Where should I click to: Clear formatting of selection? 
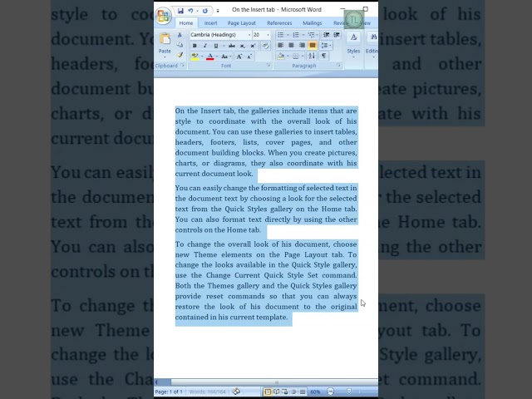pyautogui.click(x=265, y=46)
